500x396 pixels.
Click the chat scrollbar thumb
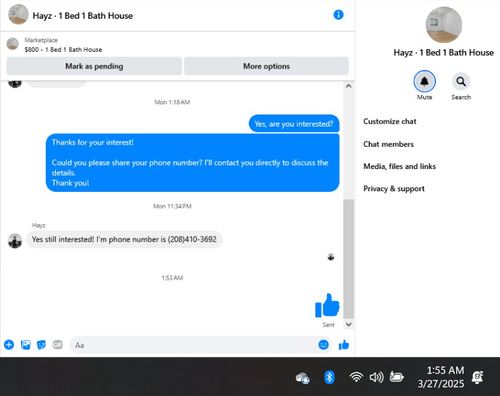point(349,259)
